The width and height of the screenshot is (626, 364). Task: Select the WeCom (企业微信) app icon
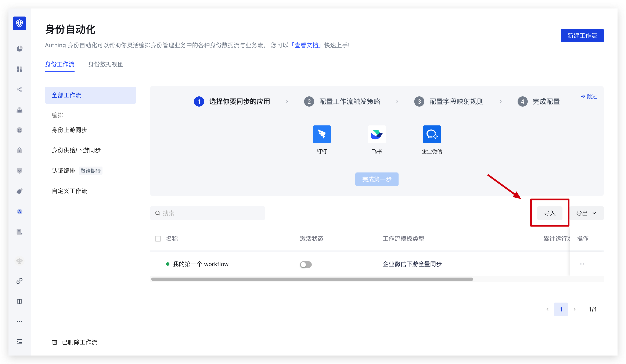(432, 134)
